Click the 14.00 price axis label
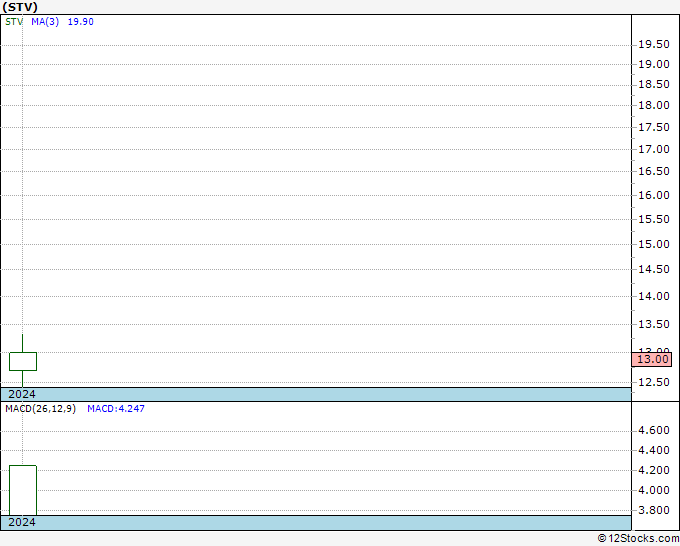Viewport: 680px width, 546px height. [x=654, y=296]
